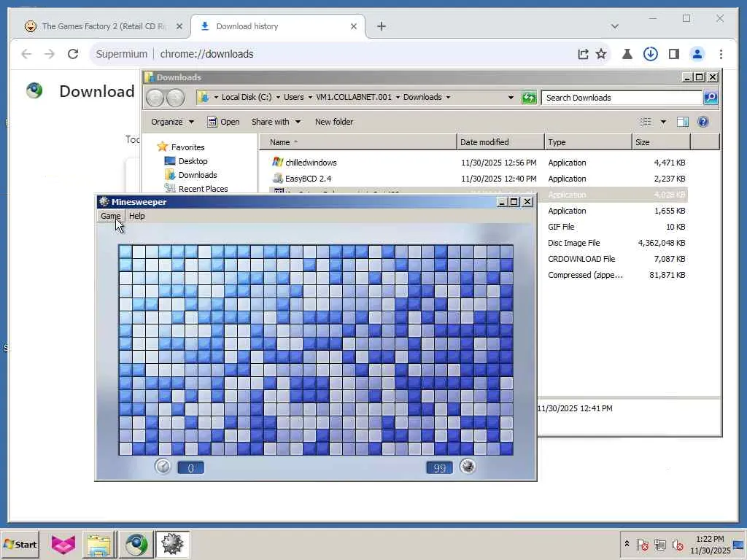
Task: Close the Download history tab
Action: tap(354, 27)
